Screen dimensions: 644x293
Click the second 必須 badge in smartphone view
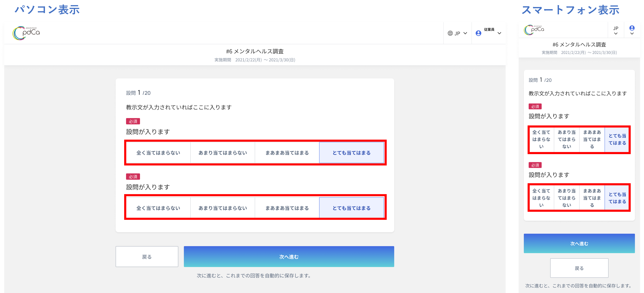(x=535, y=165)
